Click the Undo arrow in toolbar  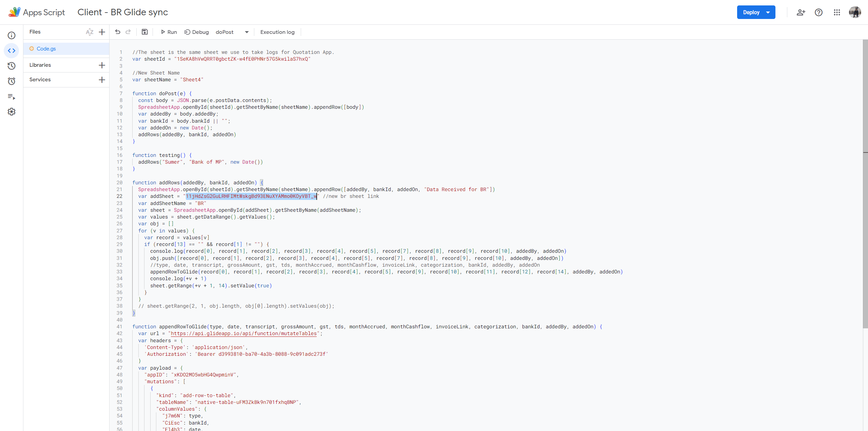point(118,32)
